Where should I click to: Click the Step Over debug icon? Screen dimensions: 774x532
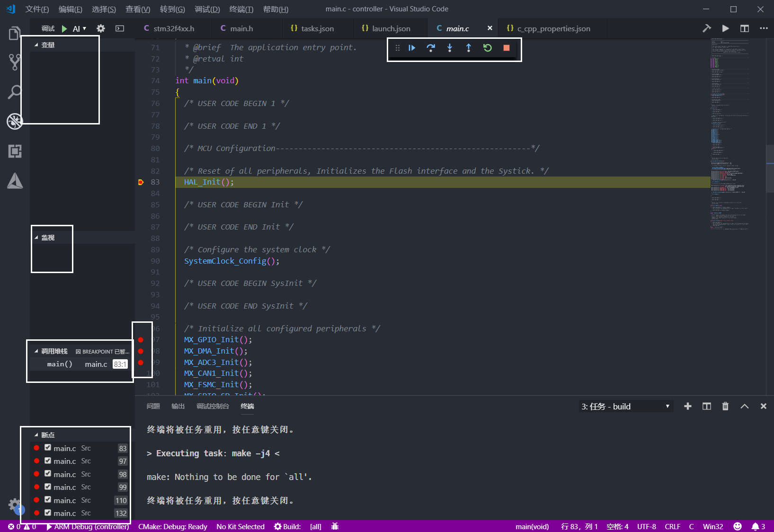tap(431, 48)
